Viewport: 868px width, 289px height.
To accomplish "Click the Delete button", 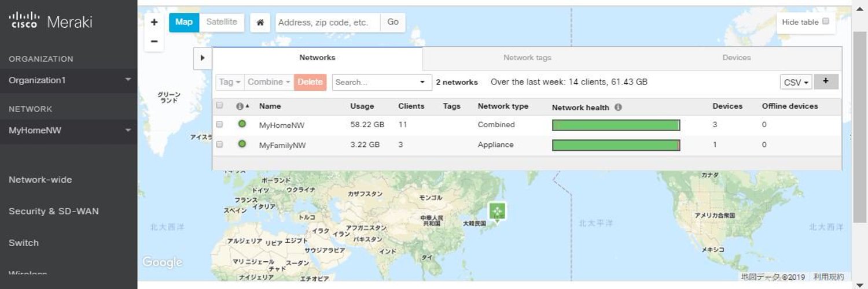I will 310,82.
